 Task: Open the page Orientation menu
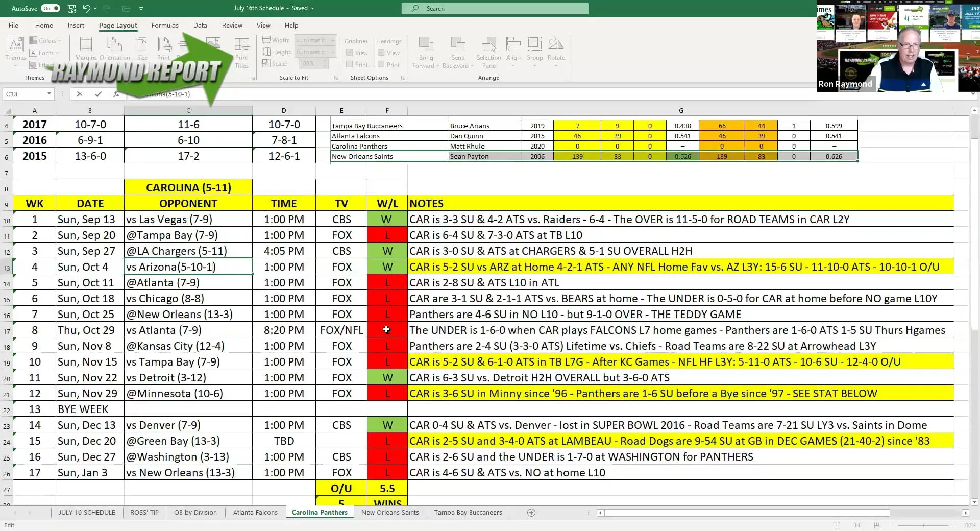click(x=115, y=49)
